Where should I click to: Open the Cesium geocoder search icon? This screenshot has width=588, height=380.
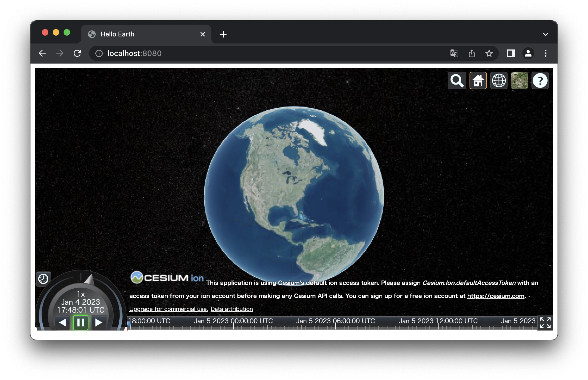(457, 80)
